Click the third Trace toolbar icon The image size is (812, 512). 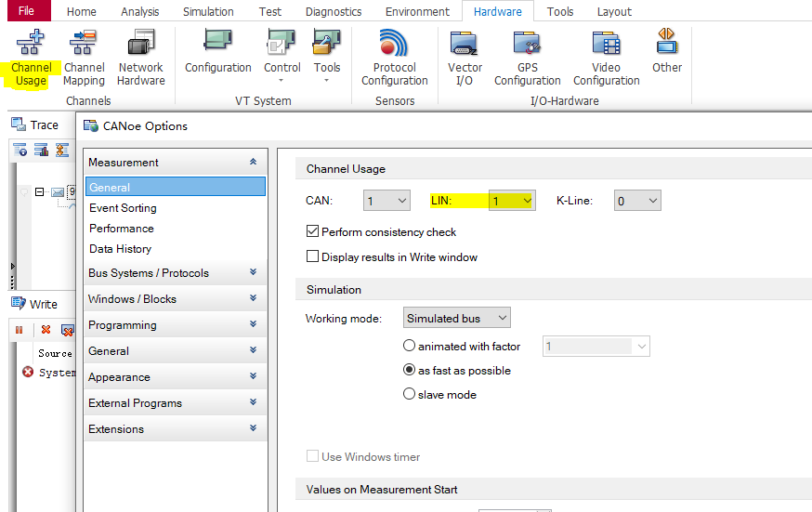pos(62,151)
